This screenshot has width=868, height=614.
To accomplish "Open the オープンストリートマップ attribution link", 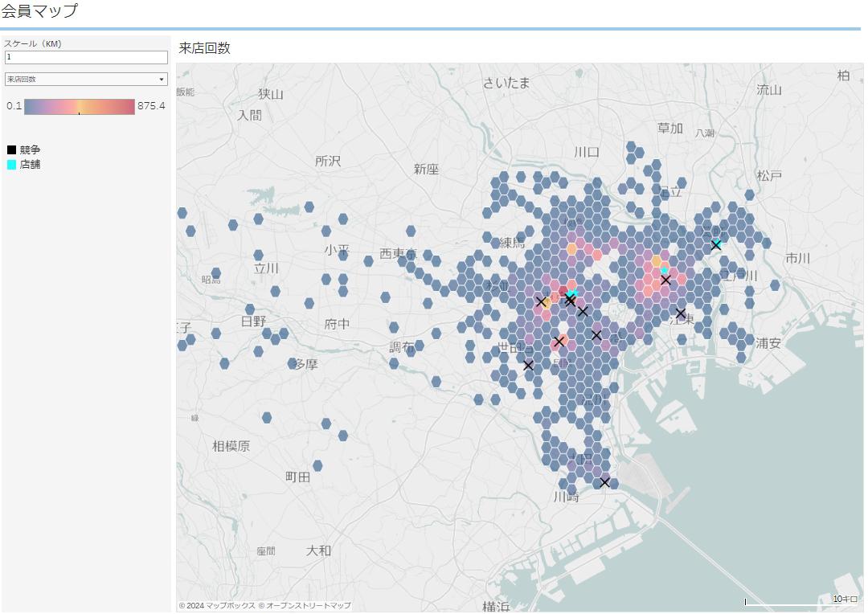I will pos(309,605).
